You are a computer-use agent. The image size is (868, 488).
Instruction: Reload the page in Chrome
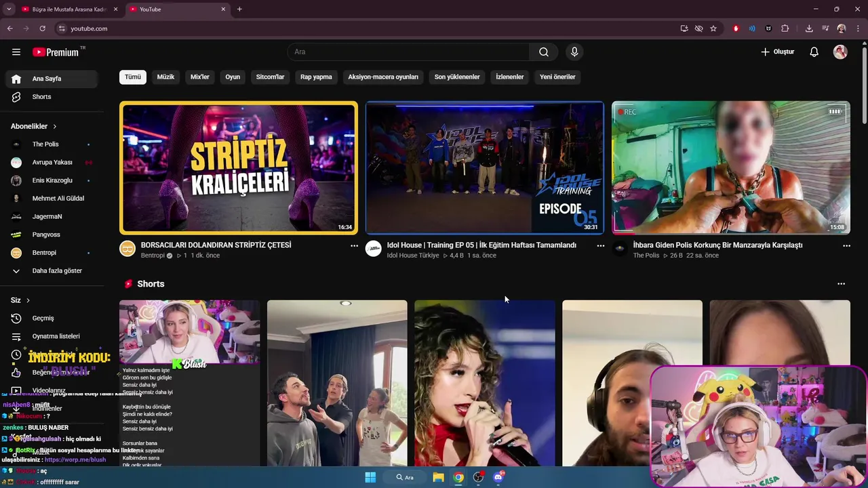click(42, 28)
